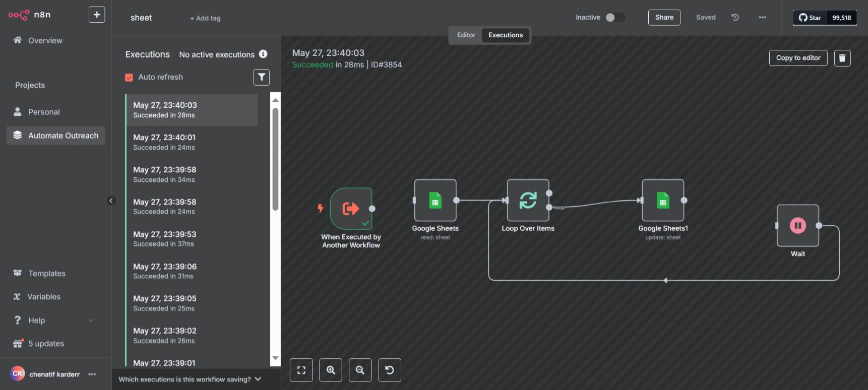The width and height of the screenshot is (868, 390).
Task: Expand the Help menu
Action: click(53, 320)
